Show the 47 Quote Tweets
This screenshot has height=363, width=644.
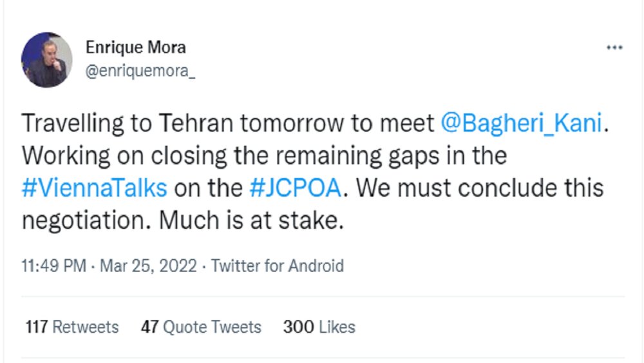point(201,327)
